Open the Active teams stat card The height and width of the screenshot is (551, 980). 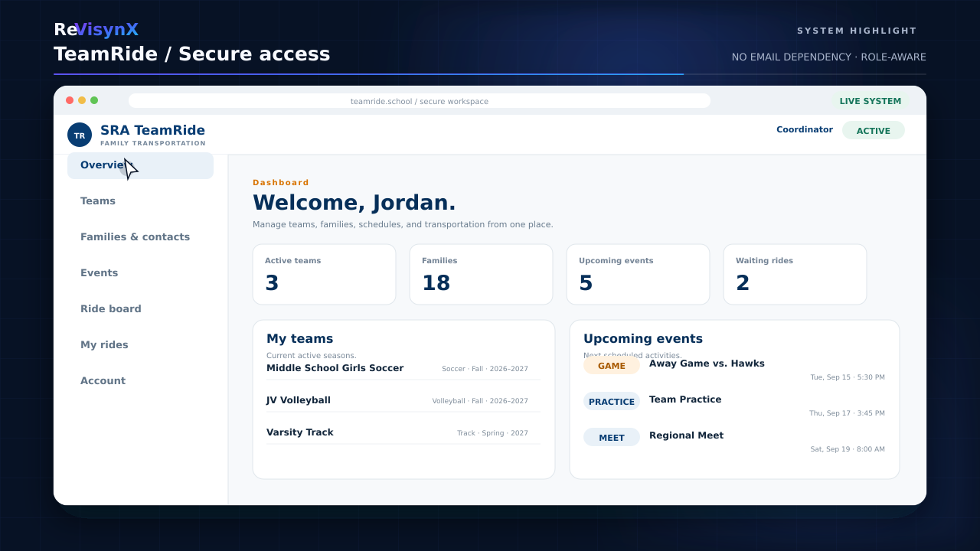[325, 275]
